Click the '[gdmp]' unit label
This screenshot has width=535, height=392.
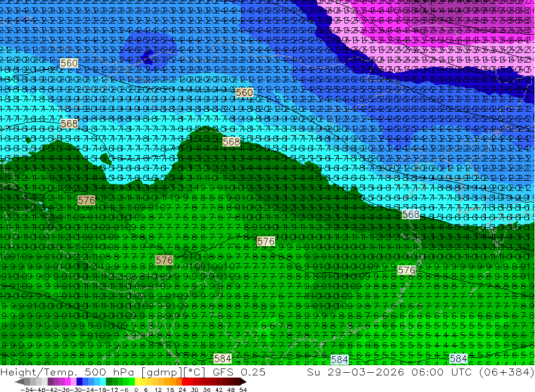(162, 372)
